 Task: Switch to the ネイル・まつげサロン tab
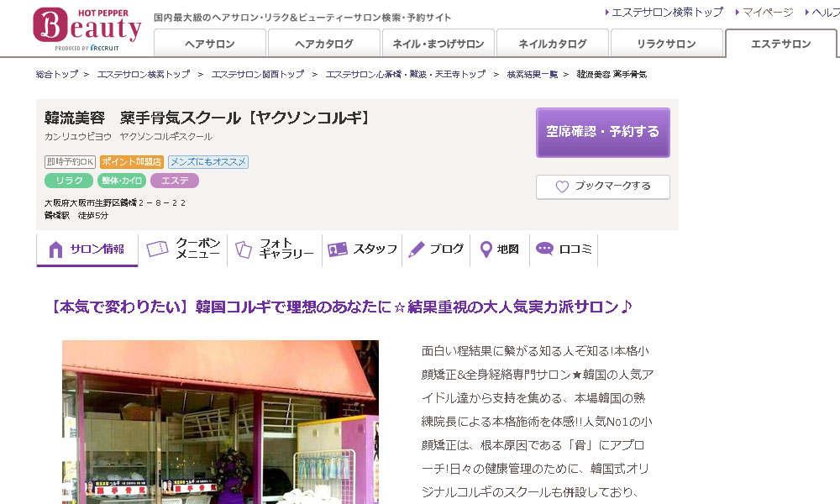click(438, 44)
